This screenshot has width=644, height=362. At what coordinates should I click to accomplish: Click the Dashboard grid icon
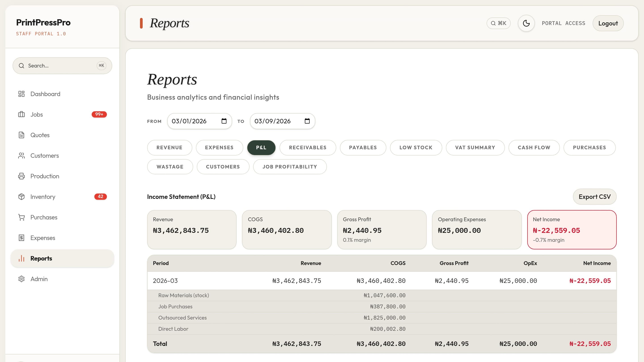21,94
